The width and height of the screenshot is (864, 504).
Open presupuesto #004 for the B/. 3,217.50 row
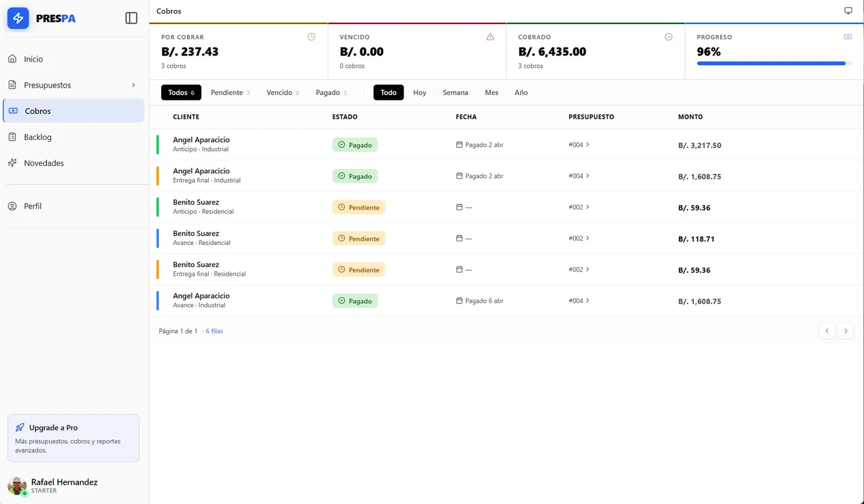(579, 145)
